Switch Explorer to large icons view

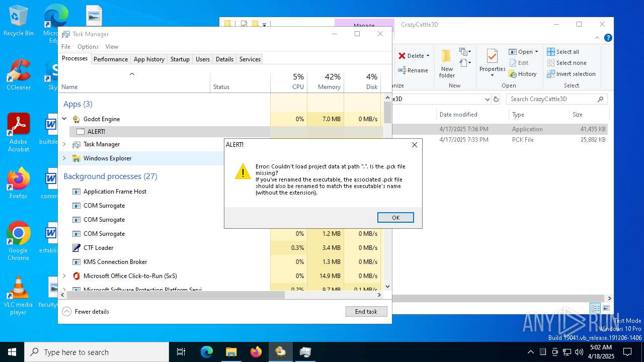[x=606, y=308]
